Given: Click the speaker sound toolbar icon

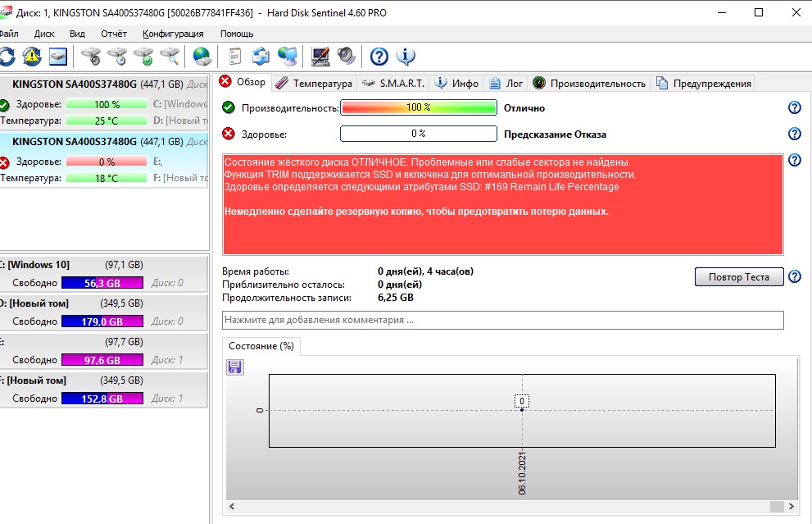Looking at the screenshot, I should point(347,57).
